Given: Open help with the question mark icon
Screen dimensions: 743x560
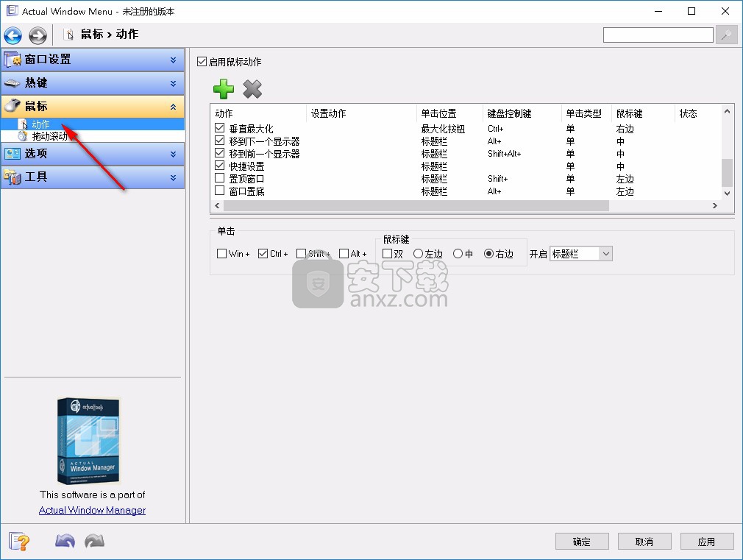Looking at the screenshot, I should tap(19, 541).
